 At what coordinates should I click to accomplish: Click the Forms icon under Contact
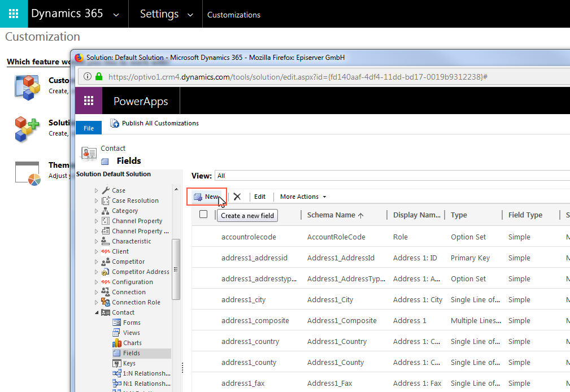click(x=117, y=323)
